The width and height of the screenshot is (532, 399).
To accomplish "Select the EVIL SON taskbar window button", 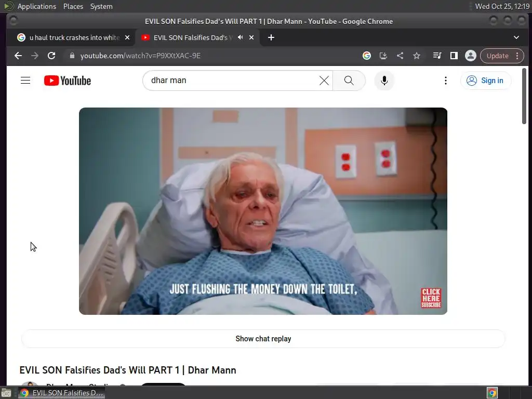I will (62, 393).
